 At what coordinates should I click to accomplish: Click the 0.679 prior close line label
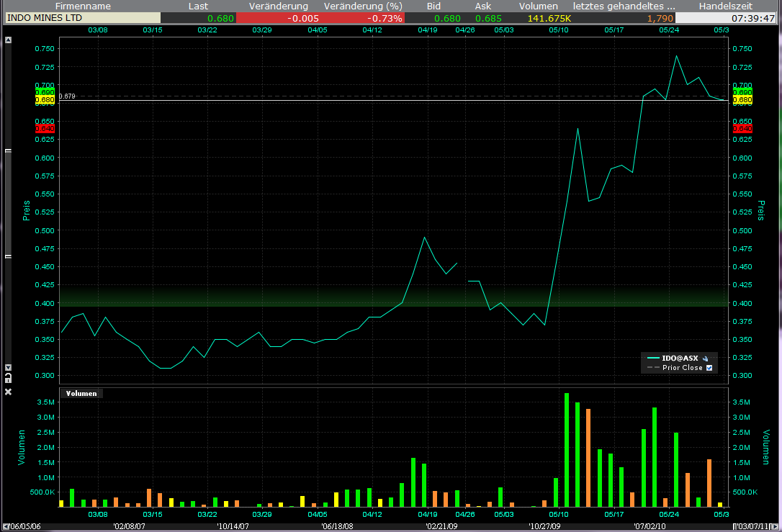(x=68, y=96)
